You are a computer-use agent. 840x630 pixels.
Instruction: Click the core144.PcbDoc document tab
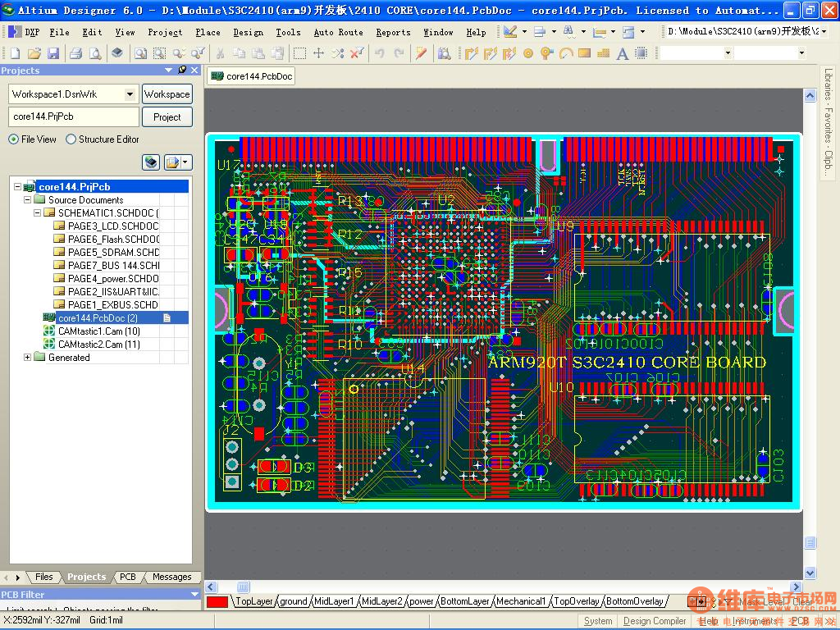[252, 76]
